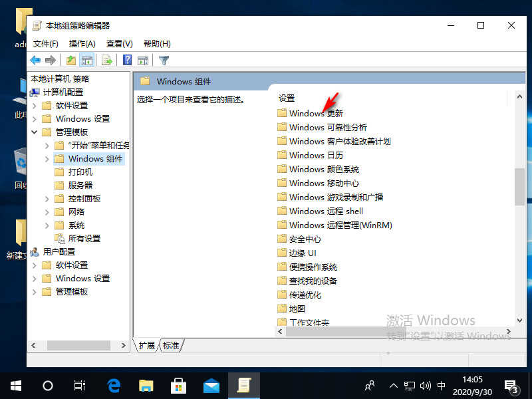Open Cortana circle on taskbar
Image resolution: width=532 pixels, height=399 pixels.
click(47, 386)
